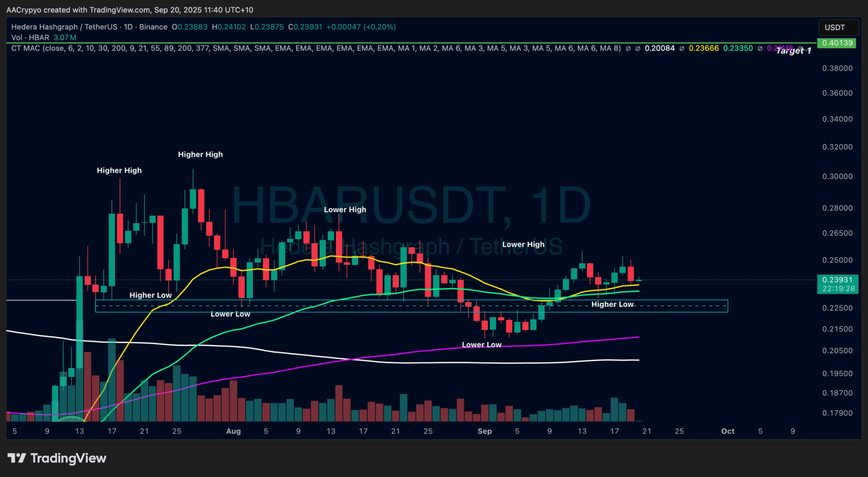The width and height of the screenshot is (868, 477).
Task: Select the Vol · HBAR legend
Action: [x=30, y=37]
